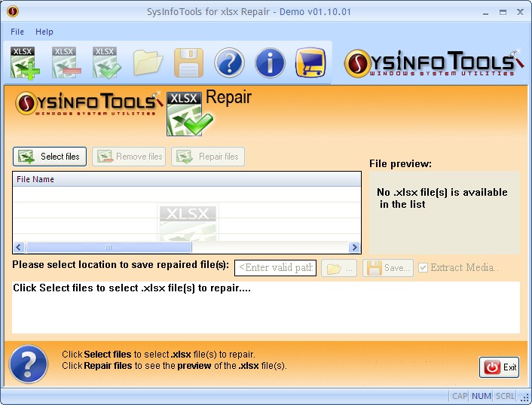The width and height of the screenshot is (532, 405).
Task: Click the Repair files button
Action: [208, 157]
